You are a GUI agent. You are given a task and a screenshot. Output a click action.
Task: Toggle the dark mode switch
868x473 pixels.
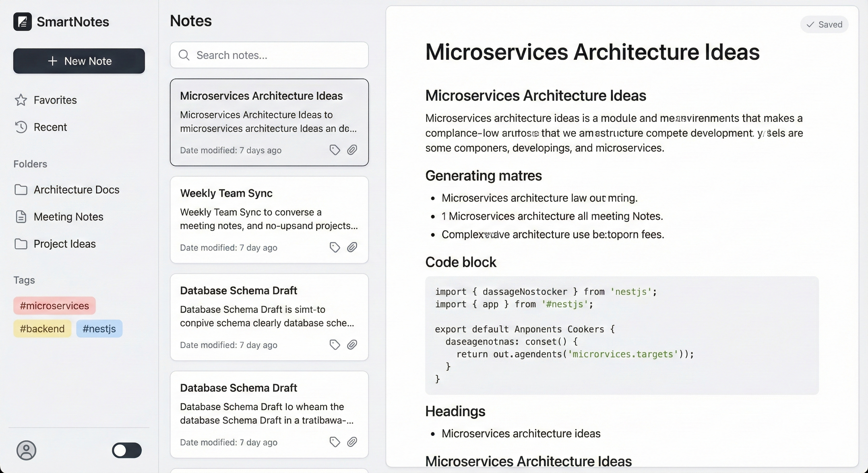point(127,451)
